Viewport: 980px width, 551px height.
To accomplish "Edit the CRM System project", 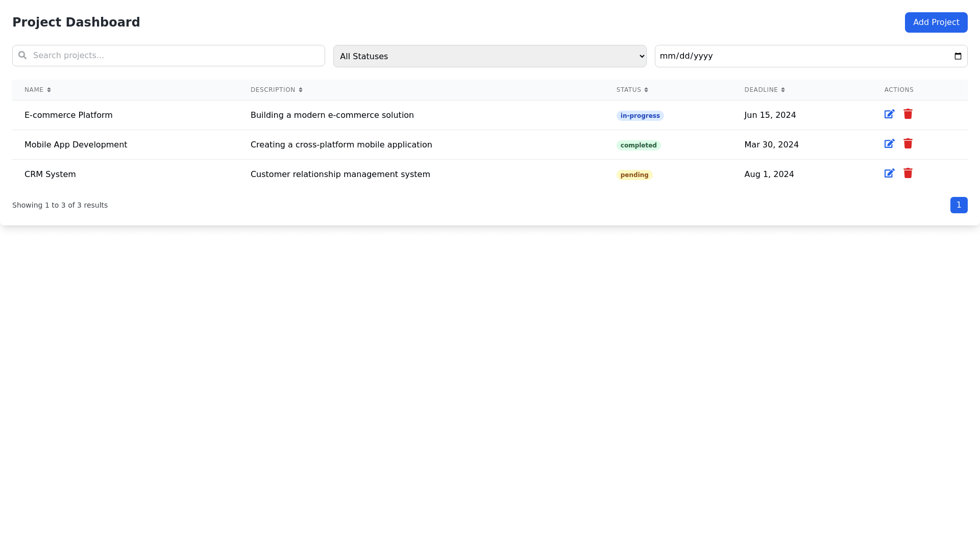I will (x=889, y=173).
